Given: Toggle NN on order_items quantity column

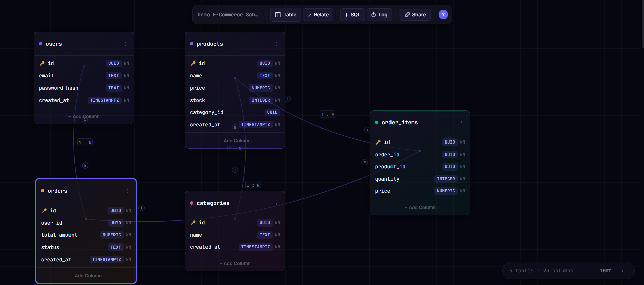Looking at the screenshot, I should pyautogui.click(x=463, y=179).
